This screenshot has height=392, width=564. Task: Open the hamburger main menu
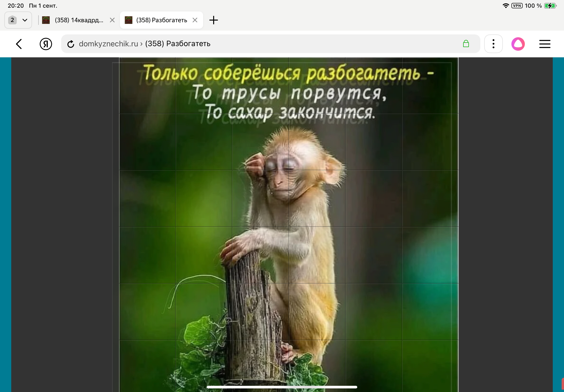[x=545, y=44]
